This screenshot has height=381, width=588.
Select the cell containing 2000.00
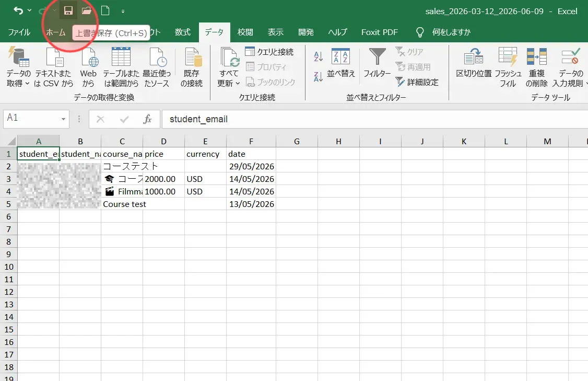pyautogui.click(x=163, y=179)
